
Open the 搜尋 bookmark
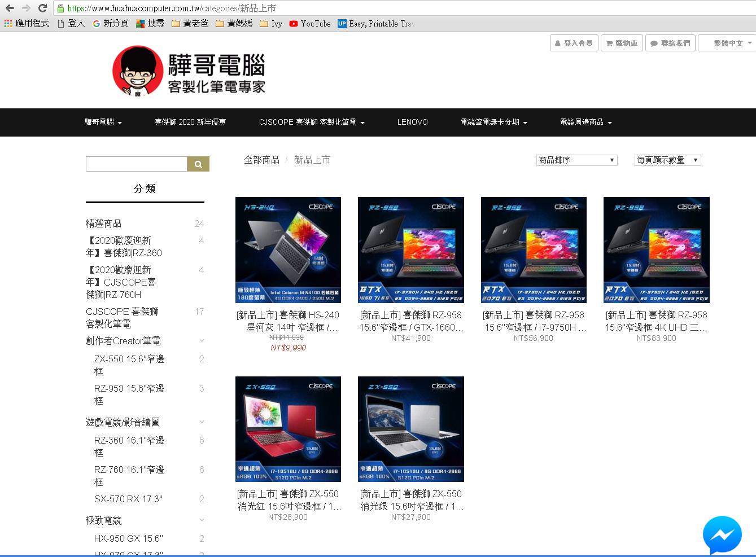coord(150,24)
